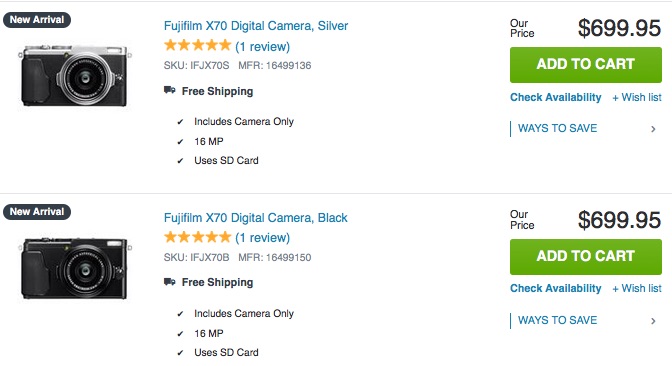Click the truck icon beside Silver Free Shipping
672x366 pixels.
170,90
